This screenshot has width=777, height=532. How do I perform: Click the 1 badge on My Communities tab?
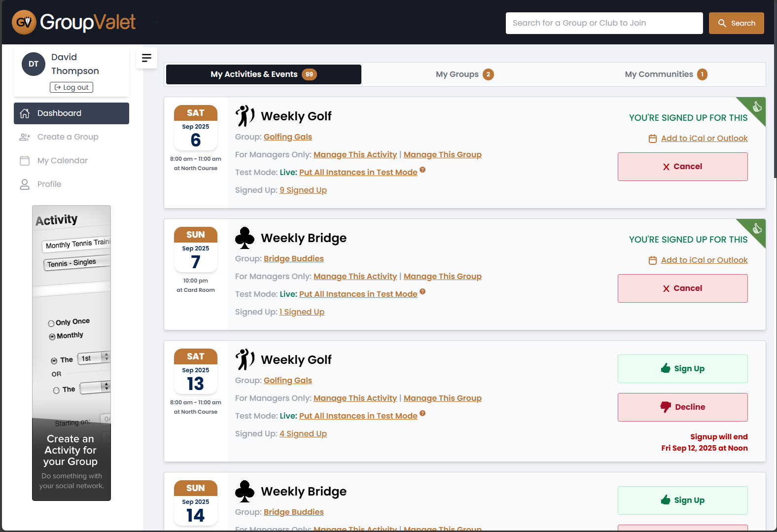point(702,74)
